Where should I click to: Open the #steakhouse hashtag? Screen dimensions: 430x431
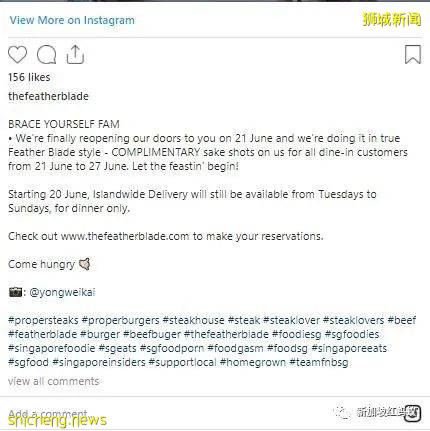click(194, 320)
